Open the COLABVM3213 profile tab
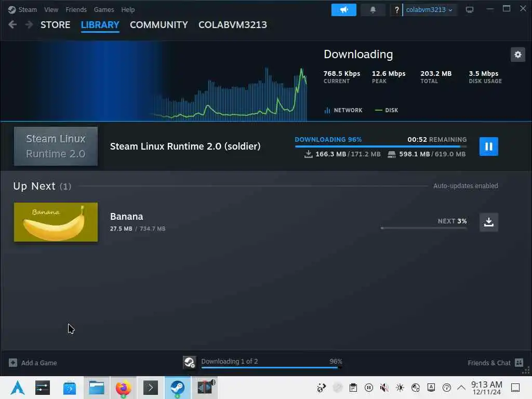 point(233,25)
